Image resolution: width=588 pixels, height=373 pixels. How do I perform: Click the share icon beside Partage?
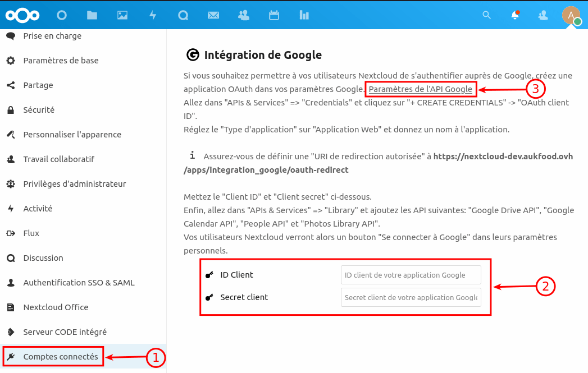click(x=11, y=85)
